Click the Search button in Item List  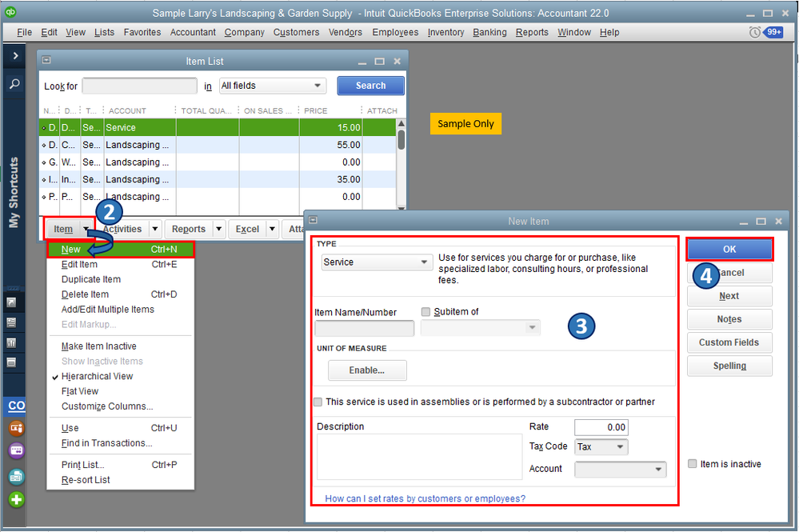370,86
